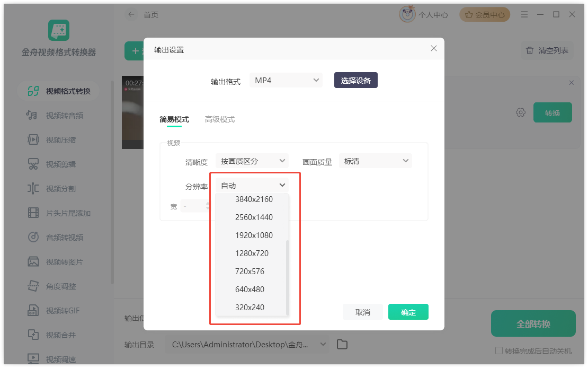Open the 清晰度 按画质区分 dropdown
The height and width of the screenshot is (368, 588).
[252, 161]
